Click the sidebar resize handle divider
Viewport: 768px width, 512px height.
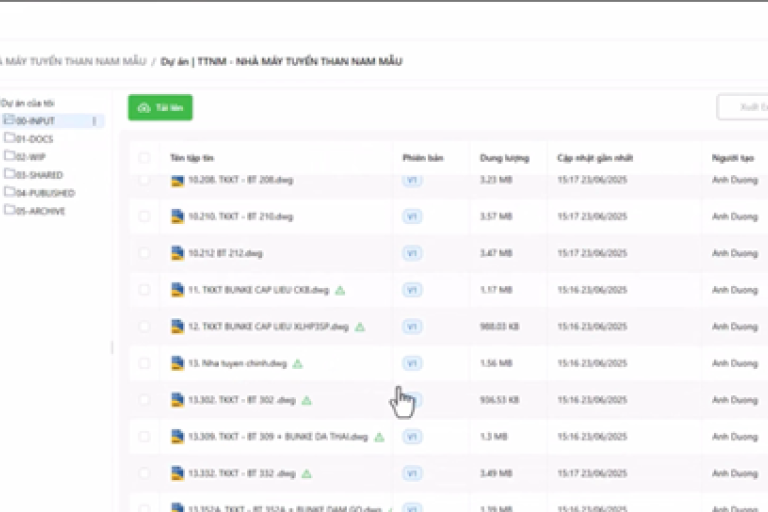(112, 347)
